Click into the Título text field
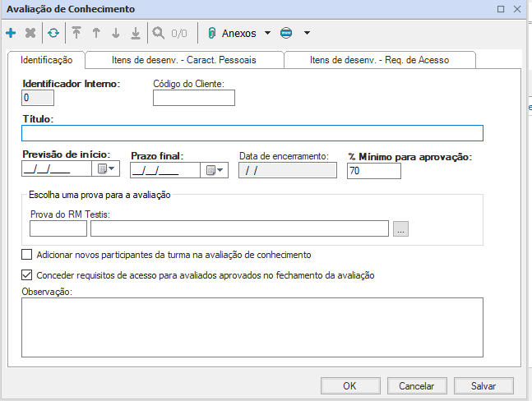Viewport: 532px width, 401px height. point(252,134)
